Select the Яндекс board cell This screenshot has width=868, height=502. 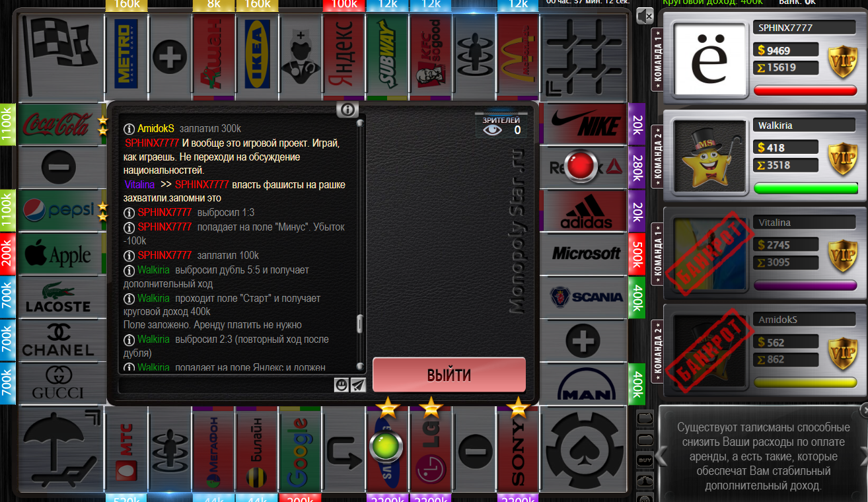[x=344, y=55]
